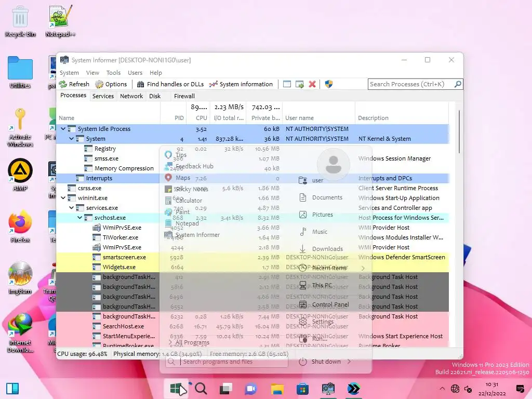Screen dimensions: 532x399
Task: Click the red X terminate icon
Action: (x=312, y=84)
